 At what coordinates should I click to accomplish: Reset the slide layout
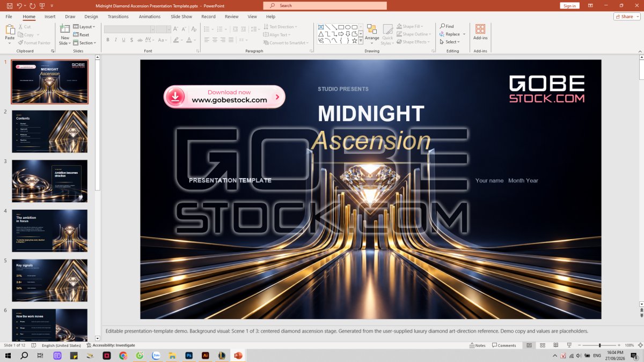[x=82, y=34]
